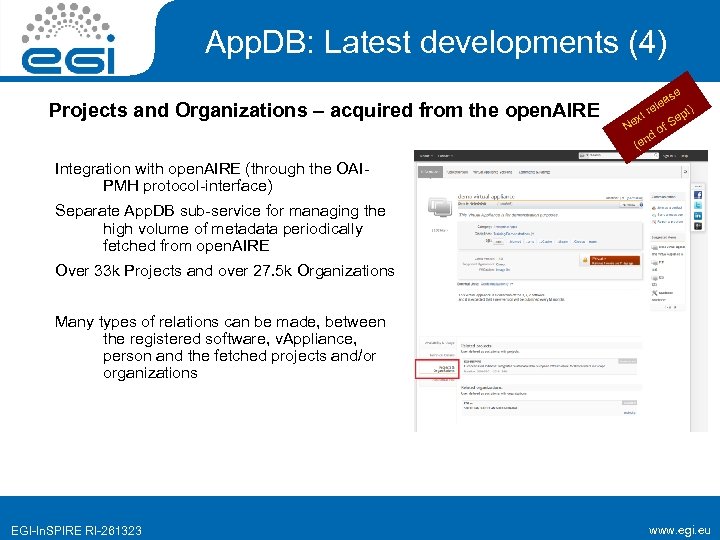
Task: Click the arrow at the tab bar's right end
Action: 685,172
